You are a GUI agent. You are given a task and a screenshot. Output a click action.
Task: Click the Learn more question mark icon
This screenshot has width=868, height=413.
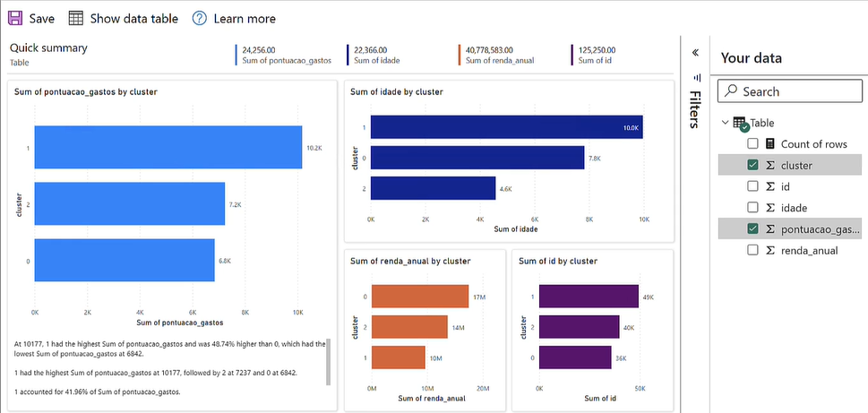(x=199, y=18)
